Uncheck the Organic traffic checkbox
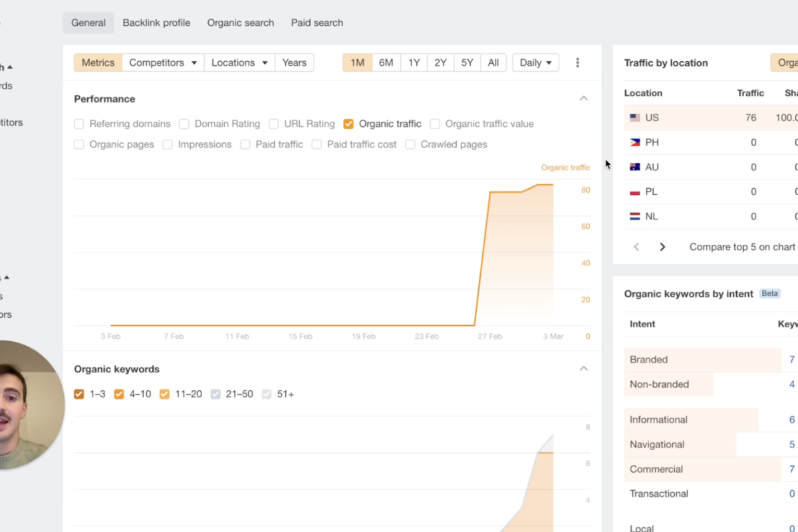Screen dimensions: 798x532 348,124
